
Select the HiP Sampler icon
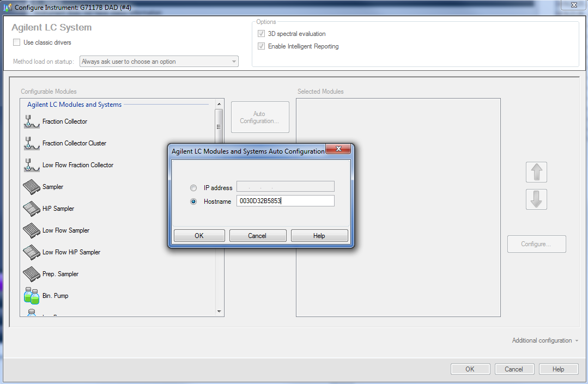[32, 209]
